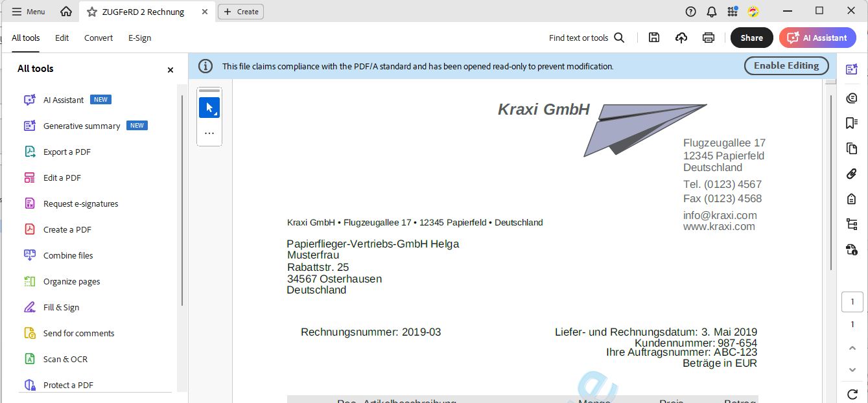Activate the Select arrow tool
The height and width of the screenshot is (403, 868).
[209, 108]
